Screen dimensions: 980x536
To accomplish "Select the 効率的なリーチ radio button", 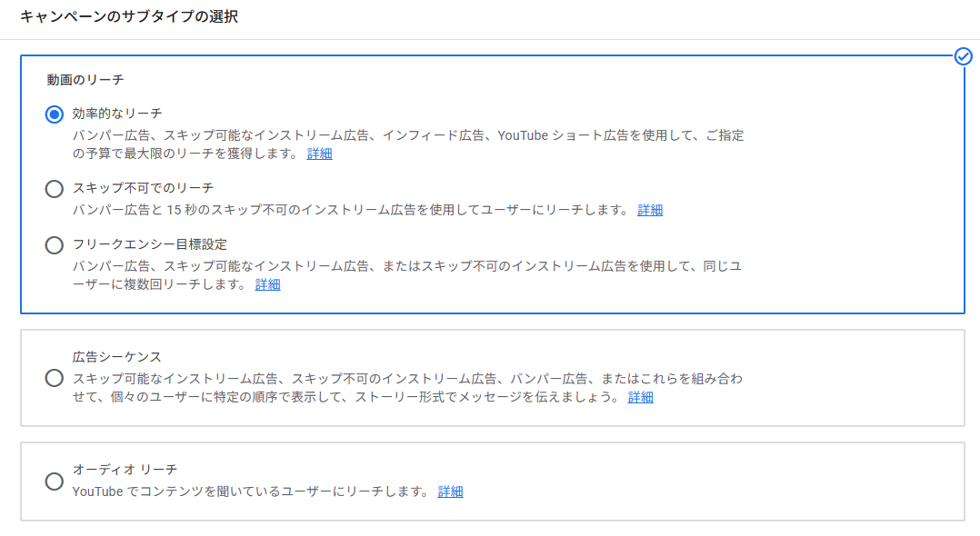I will [55, 114].
